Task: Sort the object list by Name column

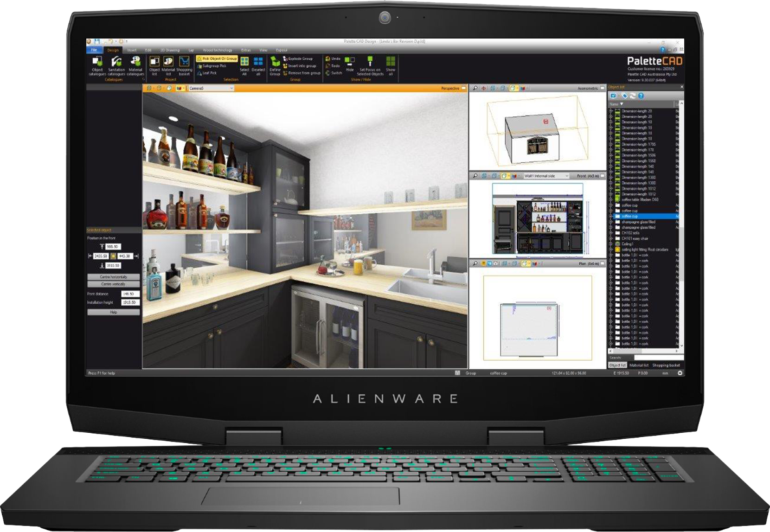Action: pyautogui.click(x=640, y=104)
